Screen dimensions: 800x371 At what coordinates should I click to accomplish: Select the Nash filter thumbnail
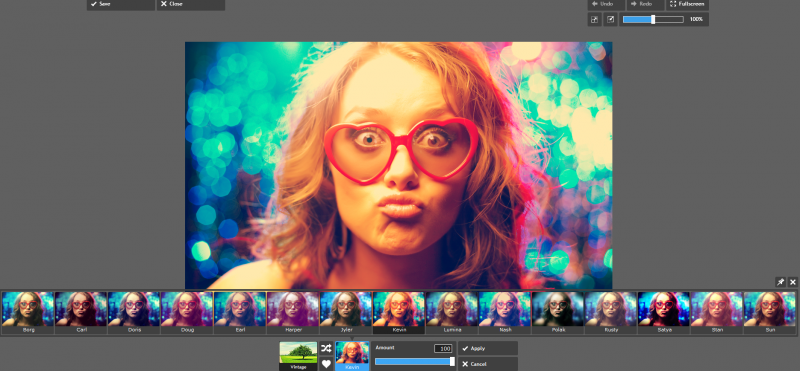[505, 313]
